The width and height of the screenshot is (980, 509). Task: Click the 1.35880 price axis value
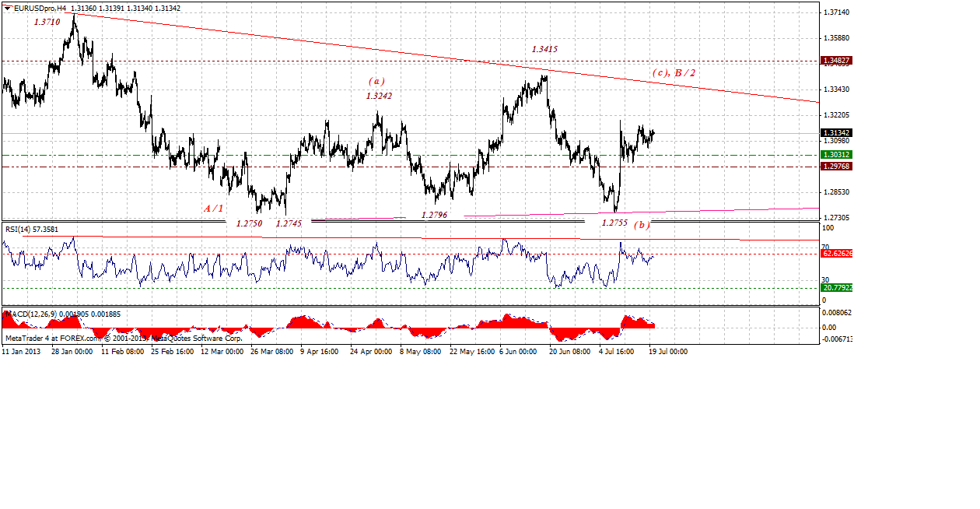coord(836,38)
